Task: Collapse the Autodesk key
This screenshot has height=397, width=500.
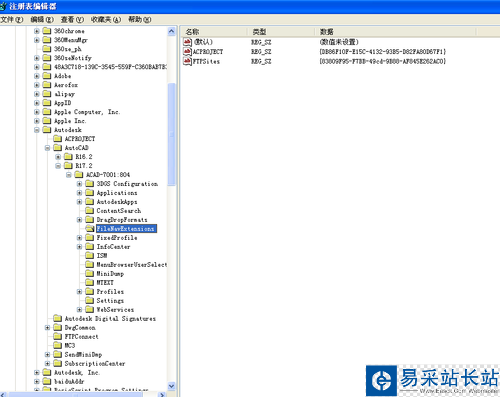Action: point(37,130)
